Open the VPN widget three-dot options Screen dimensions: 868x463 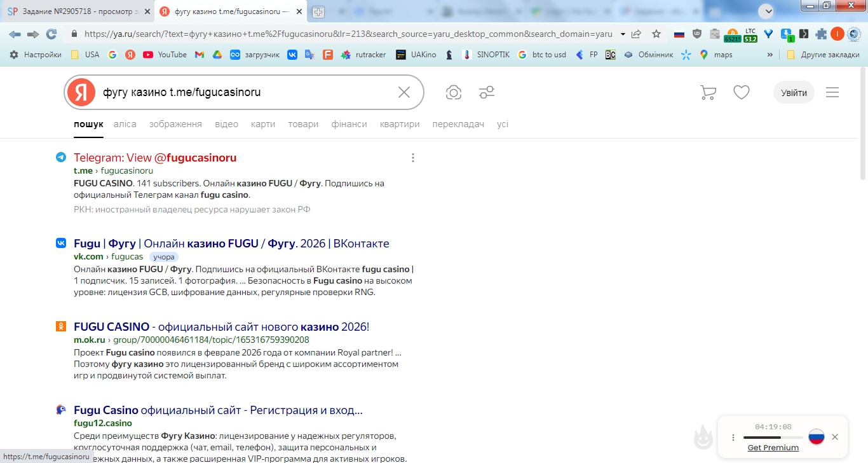pos(733,437)
